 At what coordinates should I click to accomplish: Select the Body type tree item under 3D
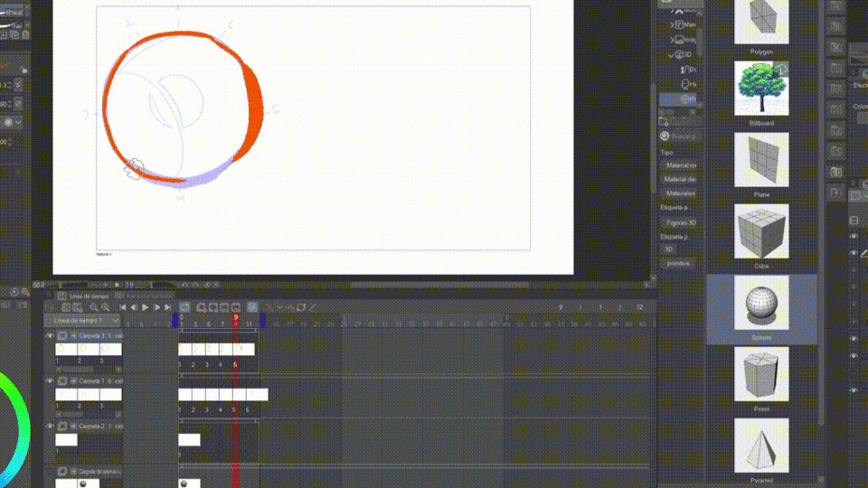[688, 70]
